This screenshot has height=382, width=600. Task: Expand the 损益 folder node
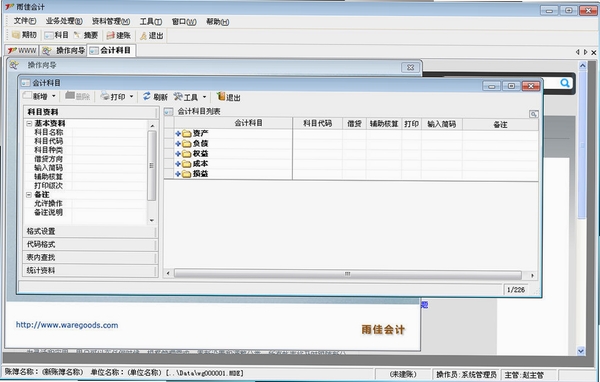coord(178,174)
